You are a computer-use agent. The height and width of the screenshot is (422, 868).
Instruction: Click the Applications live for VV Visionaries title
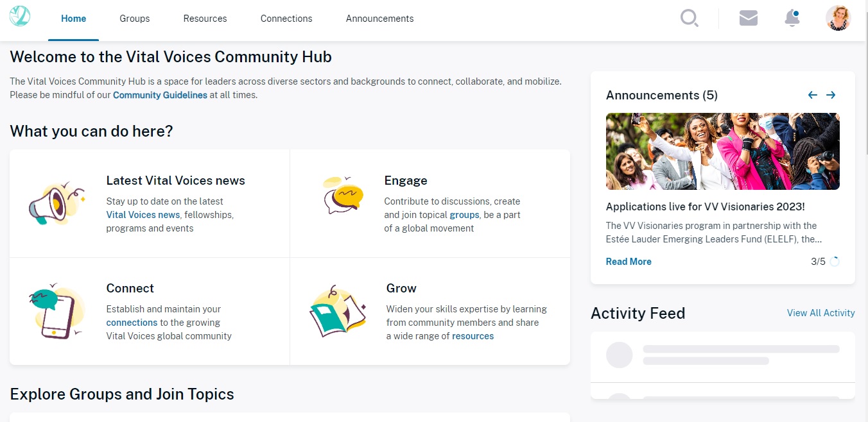tap(706, 207)
